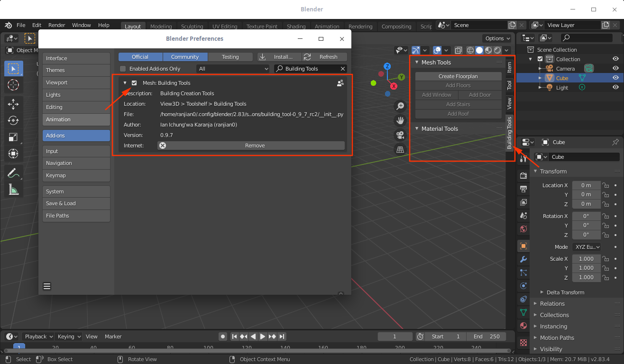Open the Keymap preferences section
The width and height of the screenshot is (624, 364).
click(x=76, y=175)
